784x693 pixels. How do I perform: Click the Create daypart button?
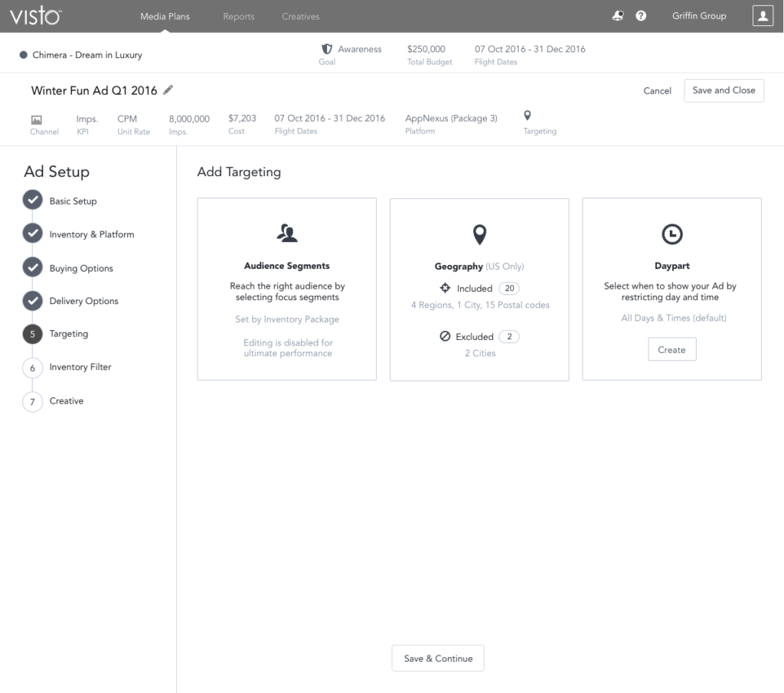[672, 349]
